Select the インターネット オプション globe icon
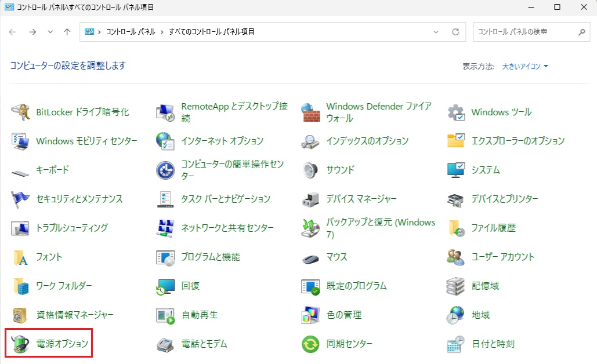The height and width of the screenshot is (364, 597). tap(165, 141)
